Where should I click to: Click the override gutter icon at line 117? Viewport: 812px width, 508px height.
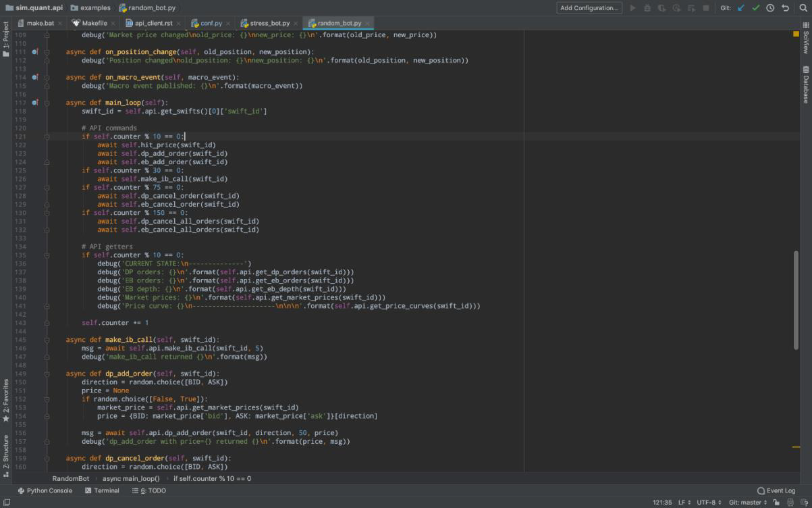[35, 103]
